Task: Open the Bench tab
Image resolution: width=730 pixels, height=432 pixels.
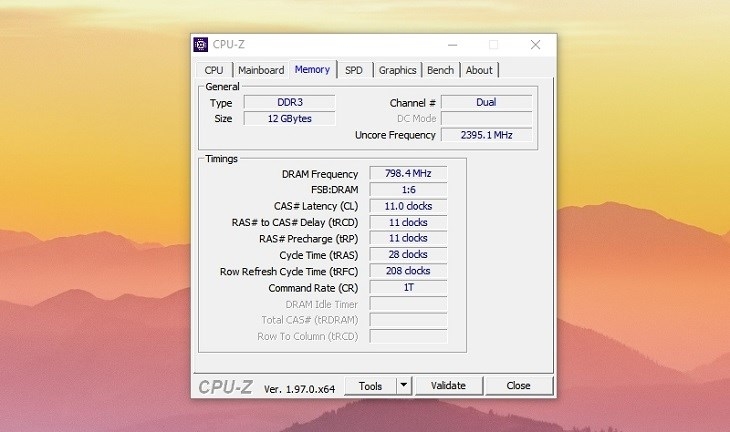Action: pyautogui.click(x=440, y=70)
